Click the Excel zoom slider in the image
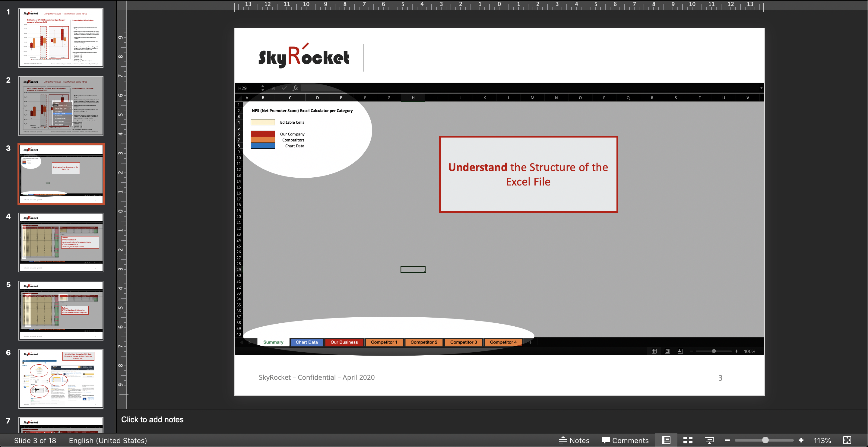Viewport: 868px width, 447px height. (x=714, y=351)
